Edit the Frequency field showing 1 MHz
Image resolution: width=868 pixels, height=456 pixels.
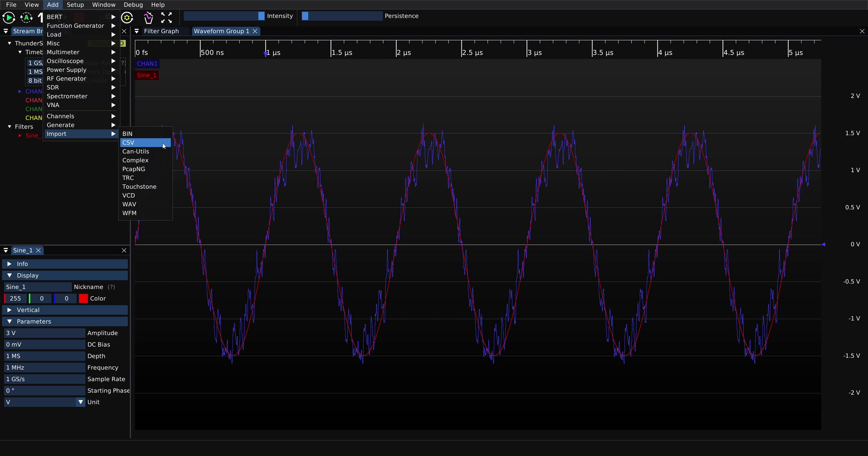[x=44, y=368]
